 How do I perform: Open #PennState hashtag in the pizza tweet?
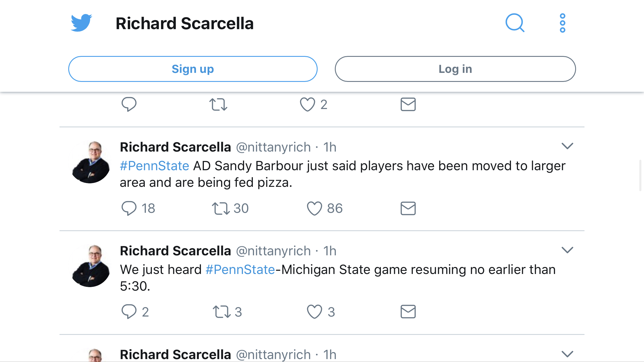click(x=155, y=166)
